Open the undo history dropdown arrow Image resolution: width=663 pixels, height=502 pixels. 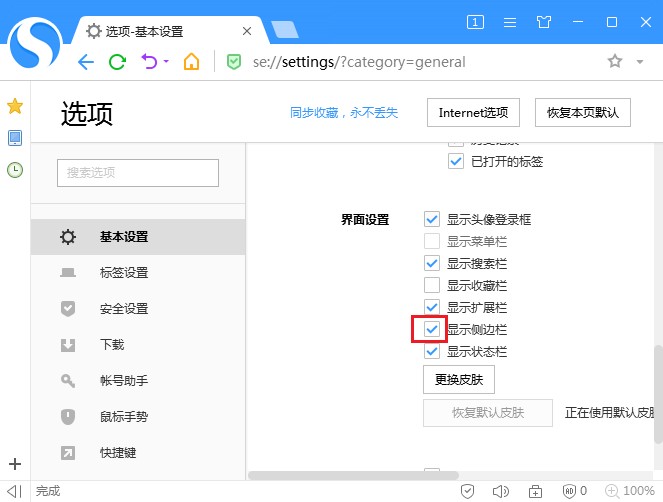pos(166,61)
